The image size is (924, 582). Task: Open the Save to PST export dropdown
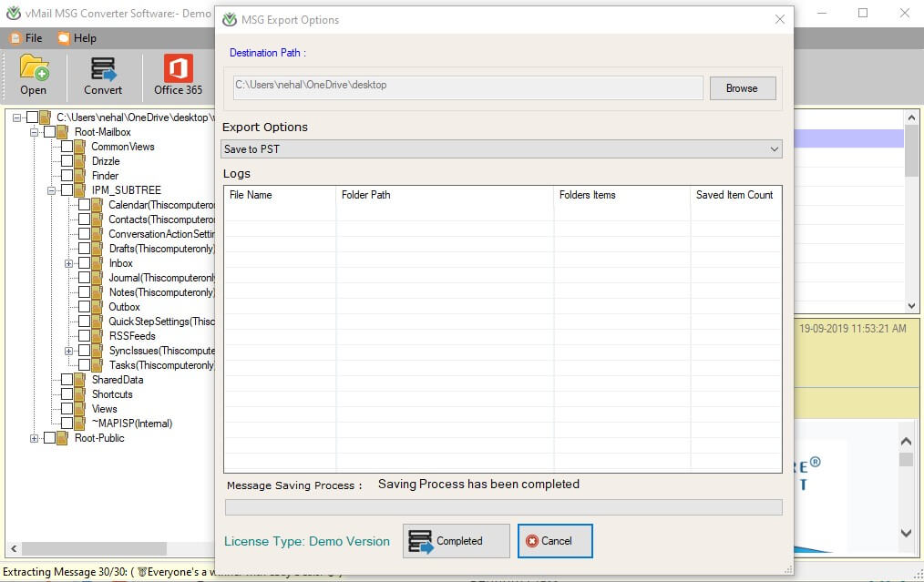click(501, 149)
